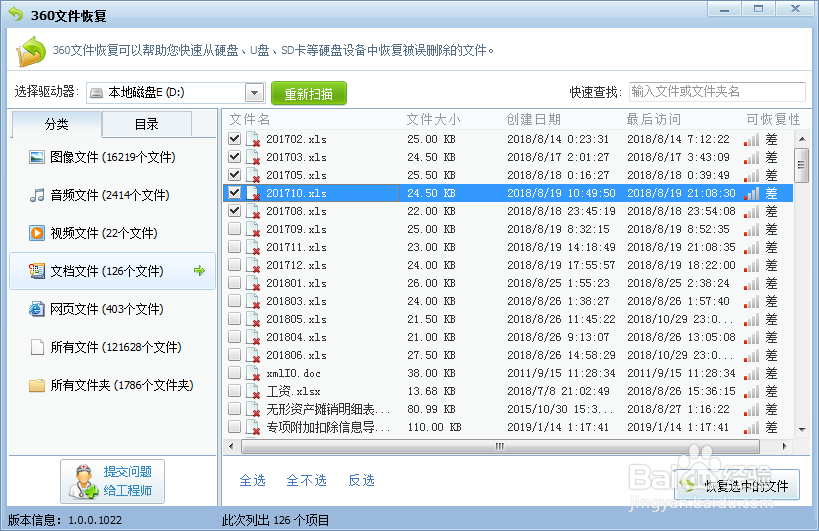Click the quick search input field
The width and height of the screenshot is (819, 531).
[x=717, y=92]
